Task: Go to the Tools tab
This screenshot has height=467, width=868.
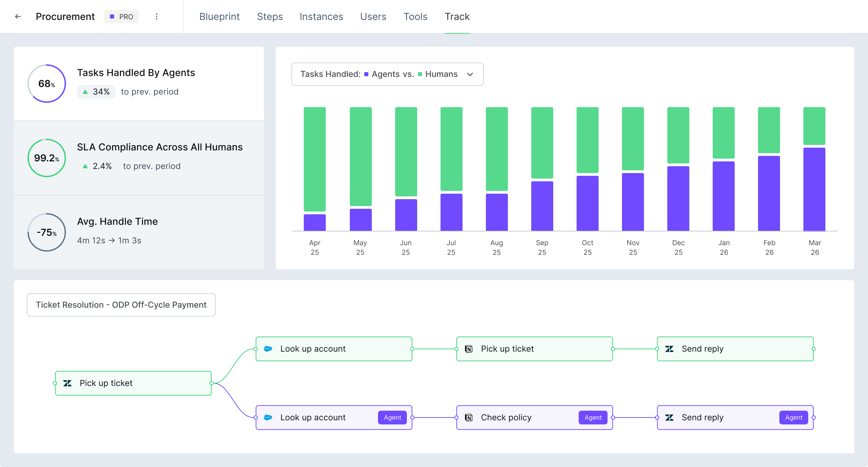Action: tap(415, 16)
